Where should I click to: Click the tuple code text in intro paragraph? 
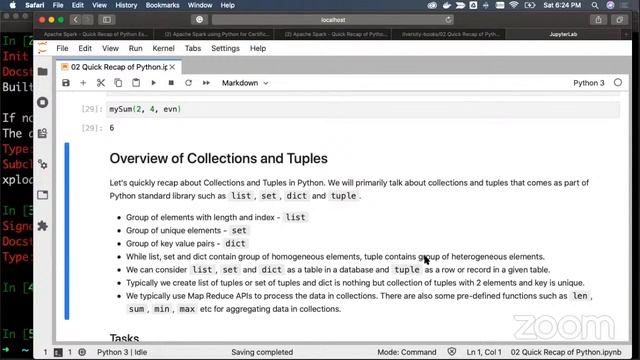click(343, 196)
